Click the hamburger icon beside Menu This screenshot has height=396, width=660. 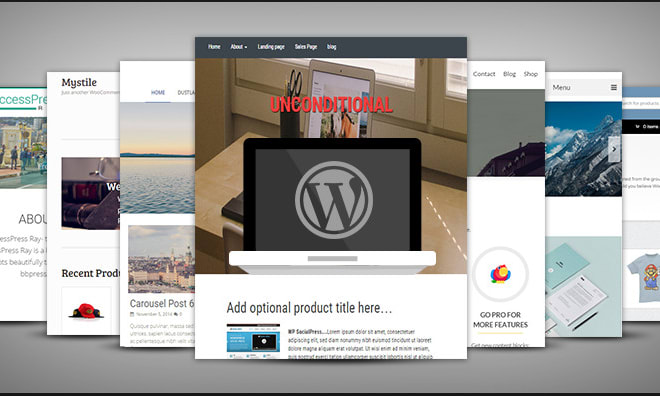click(x=614, y=88)
